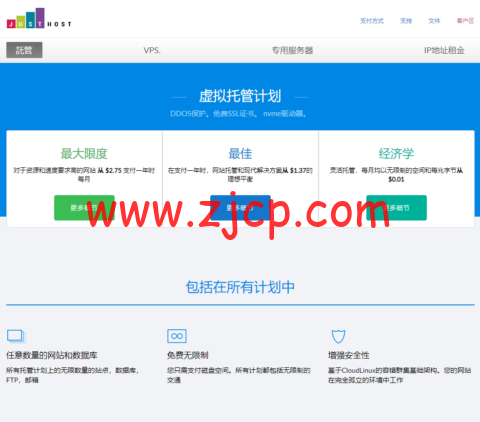Switch to the 专用服务器 tab
The image size is (480, 422).
coord(292,50)
